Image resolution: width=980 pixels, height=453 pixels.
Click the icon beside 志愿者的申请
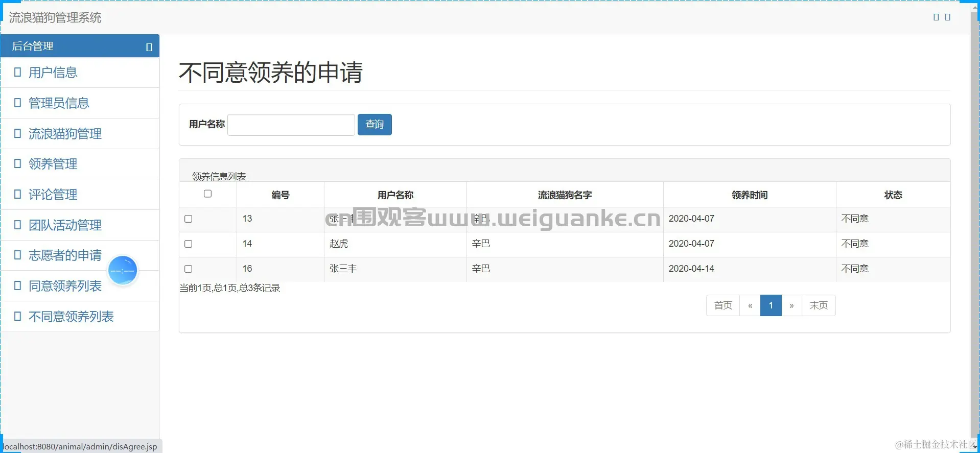[x=17, y=255]
